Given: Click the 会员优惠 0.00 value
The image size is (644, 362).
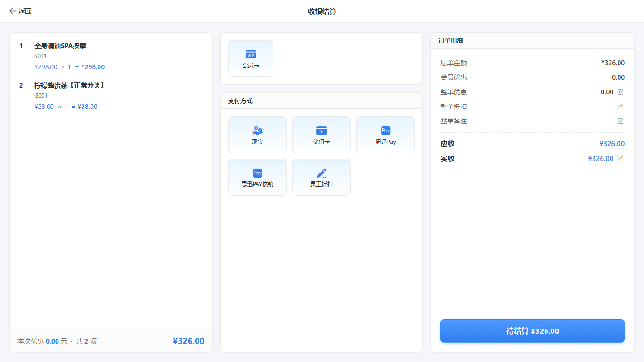Looking at the screenshot, I should (x=618, y=77).
